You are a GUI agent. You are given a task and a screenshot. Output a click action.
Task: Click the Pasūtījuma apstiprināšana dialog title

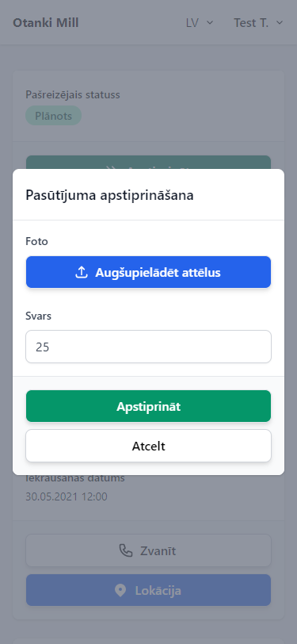coord(109,195)
